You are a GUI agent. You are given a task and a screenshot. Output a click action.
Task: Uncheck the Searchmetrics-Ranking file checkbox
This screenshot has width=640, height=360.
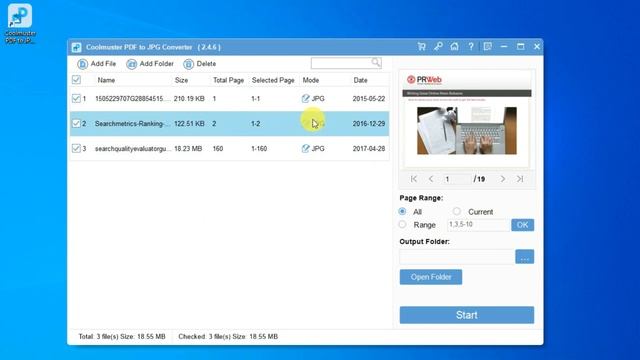coord(76,123)
